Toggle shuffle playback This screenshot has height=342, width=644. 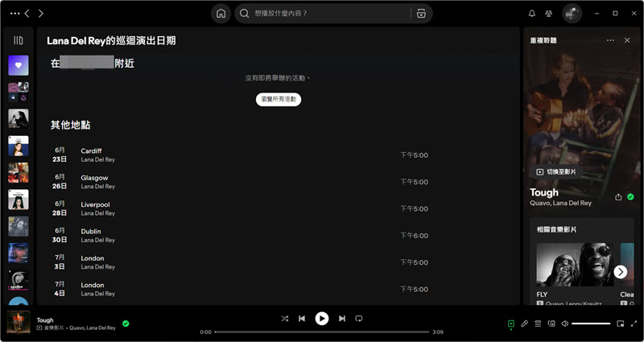(x=285, y=319)
